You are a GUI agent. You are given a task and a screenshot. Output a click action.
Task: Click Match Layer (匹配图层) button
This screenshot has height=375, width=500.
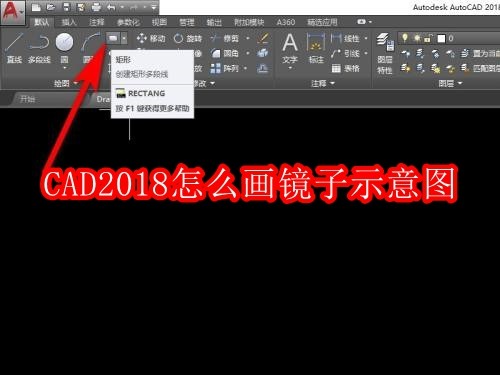(480, 68)
